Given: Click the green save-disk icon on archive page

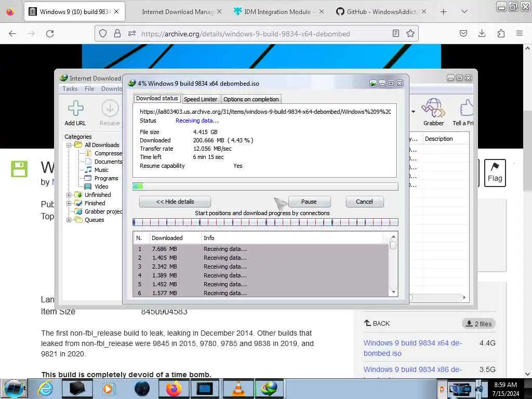Looking at the screenshot, I should [x=19, y=169].
